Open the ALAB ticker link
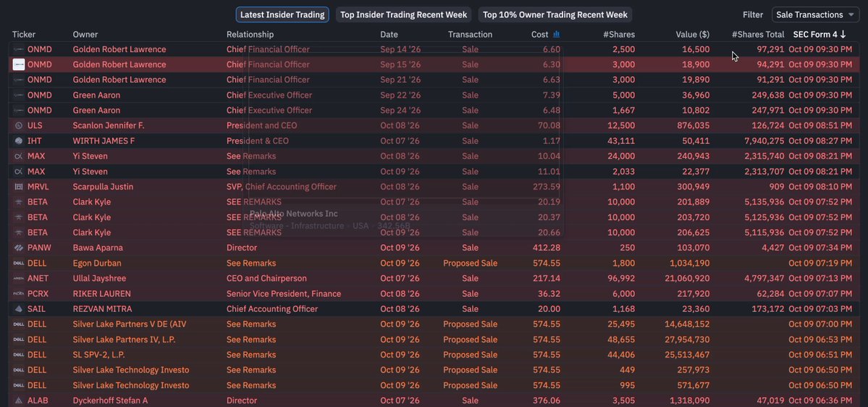The image size is (868, 407). tap(38, 400)
